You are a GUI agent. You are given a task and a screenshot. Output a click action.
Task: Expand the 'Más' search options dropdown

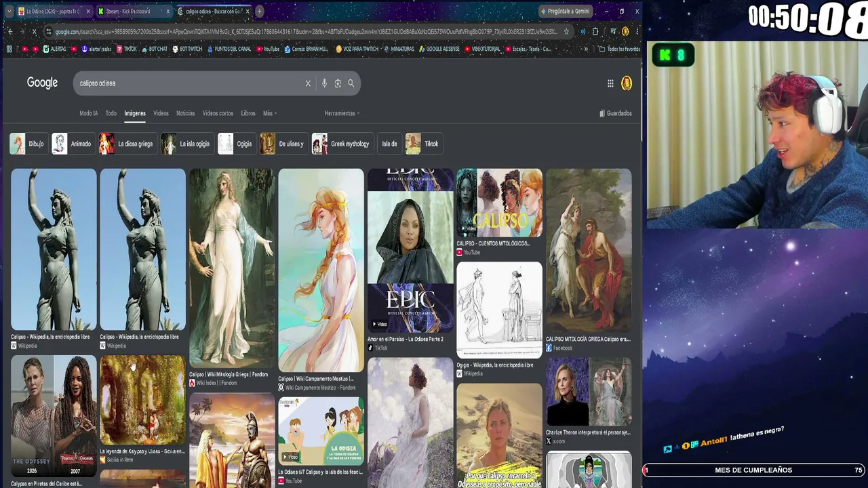click(270, 113)
